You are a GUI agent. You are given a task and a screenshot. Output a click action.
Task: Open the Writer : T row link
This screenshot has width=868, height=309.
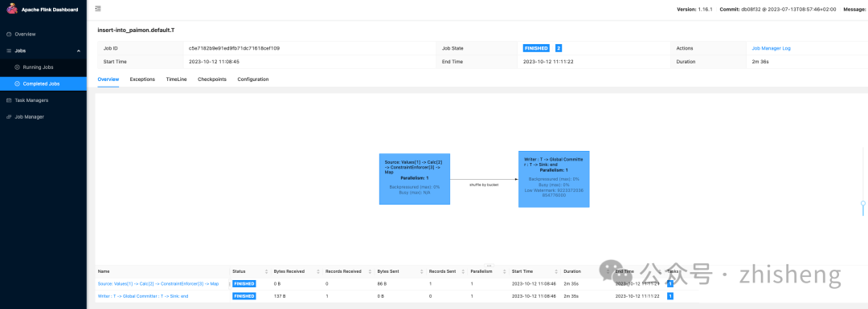tap(143, 296)
